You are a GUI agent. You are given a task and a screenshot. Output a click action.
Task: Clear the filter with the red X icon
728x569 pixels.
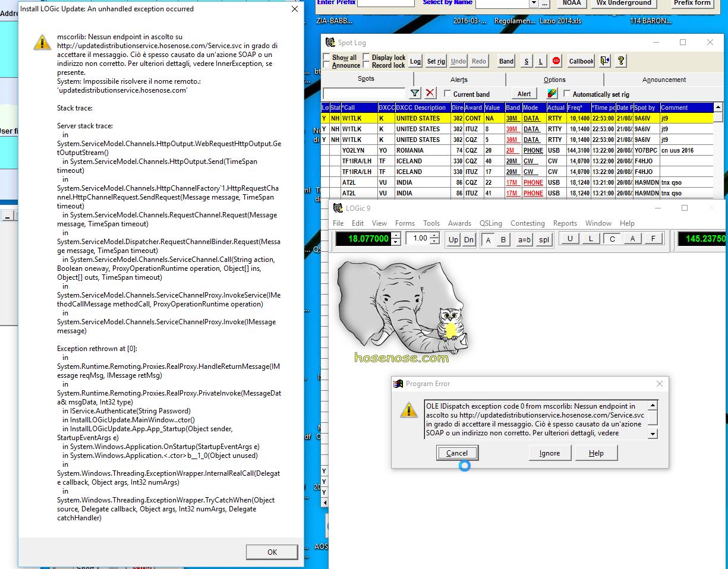pos(430,93)
